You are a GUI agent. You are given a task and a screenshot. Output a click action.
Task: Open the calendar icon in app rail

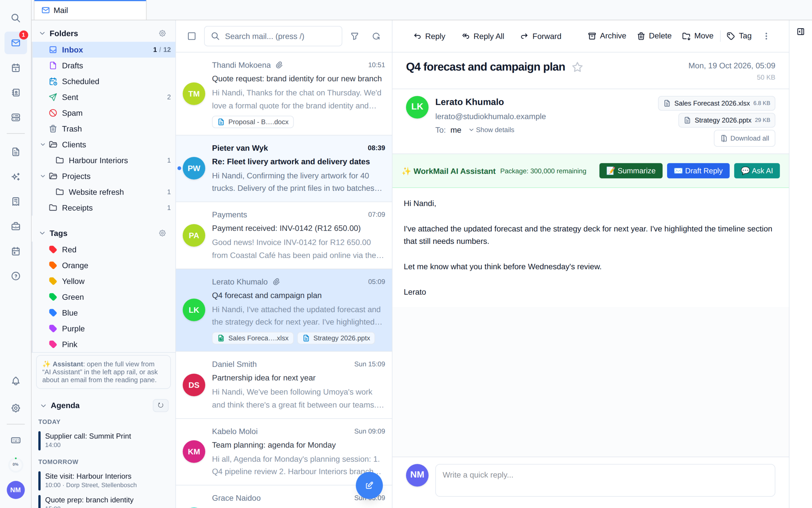pyautogui.click(x=16, y=68)
